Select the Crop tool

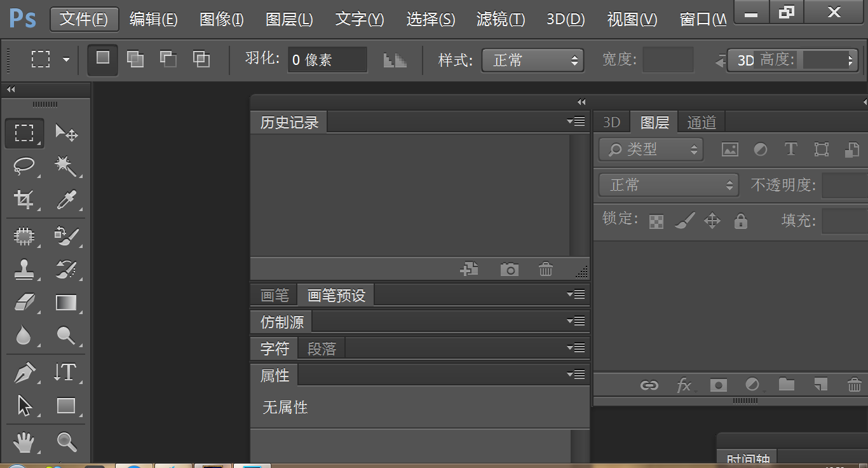(24, 200)
